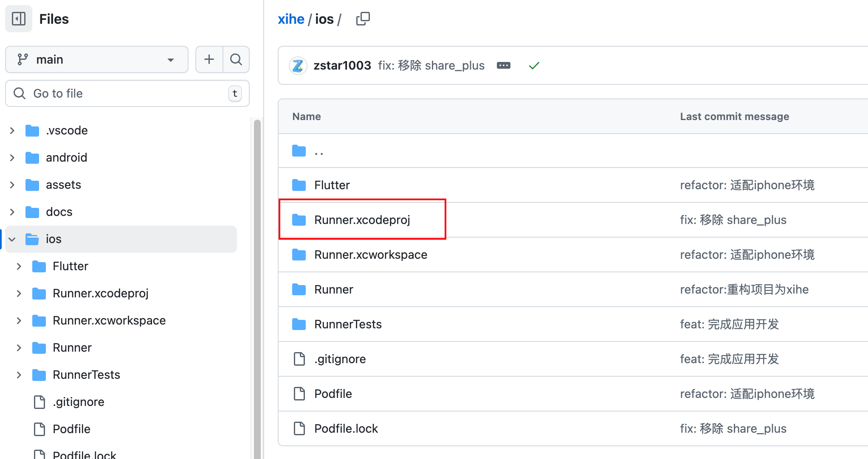Collapse the ios folder in tree
868x459 pixels.
pos(12,239)
